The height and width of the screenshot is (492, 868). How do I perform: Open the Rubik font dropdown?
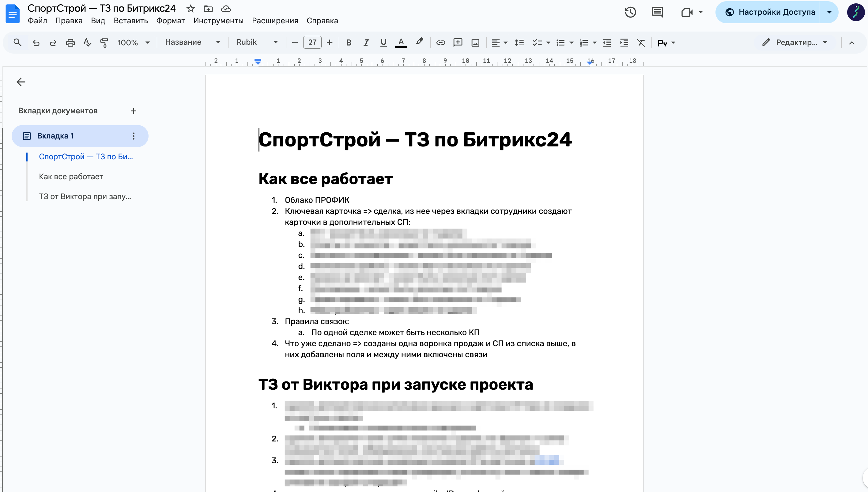coord(257,42)
